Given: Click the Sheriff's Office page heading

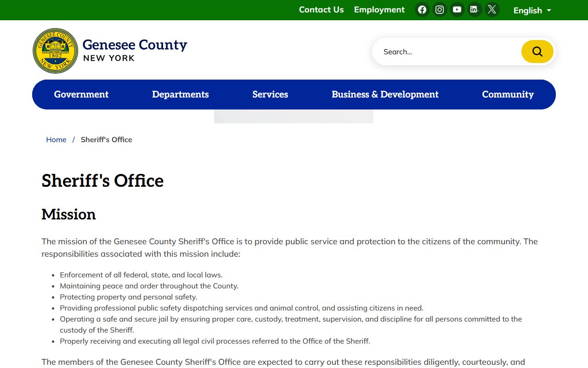Looking at the screenshot, I should (102, 181).
